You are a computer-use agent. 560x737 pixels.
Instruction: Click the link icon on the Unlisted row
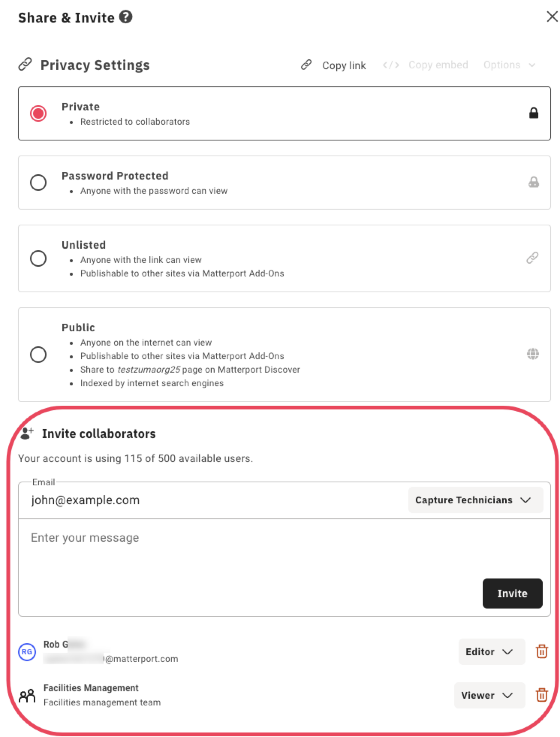pos(533,258)
